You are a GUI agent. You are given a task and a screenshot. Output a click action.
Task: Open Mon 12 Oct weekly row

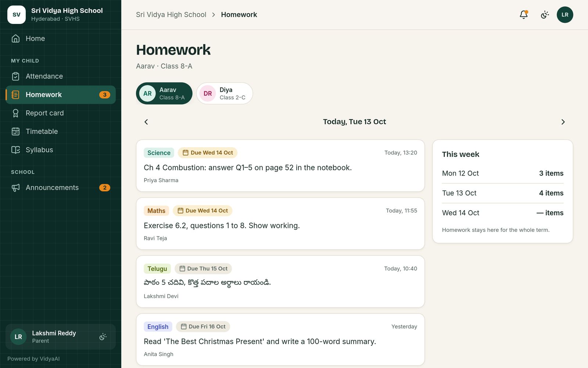(503, 173)
